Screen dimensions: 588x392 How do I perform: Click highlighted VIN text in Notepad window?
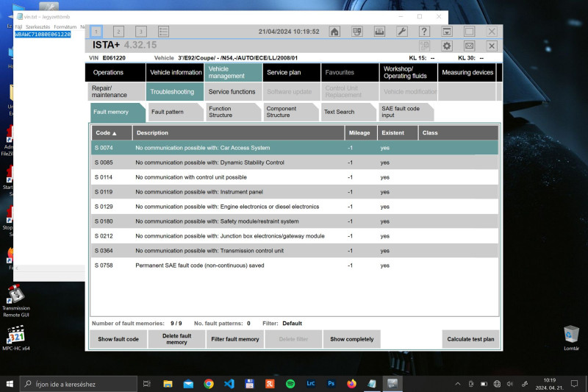43,34
